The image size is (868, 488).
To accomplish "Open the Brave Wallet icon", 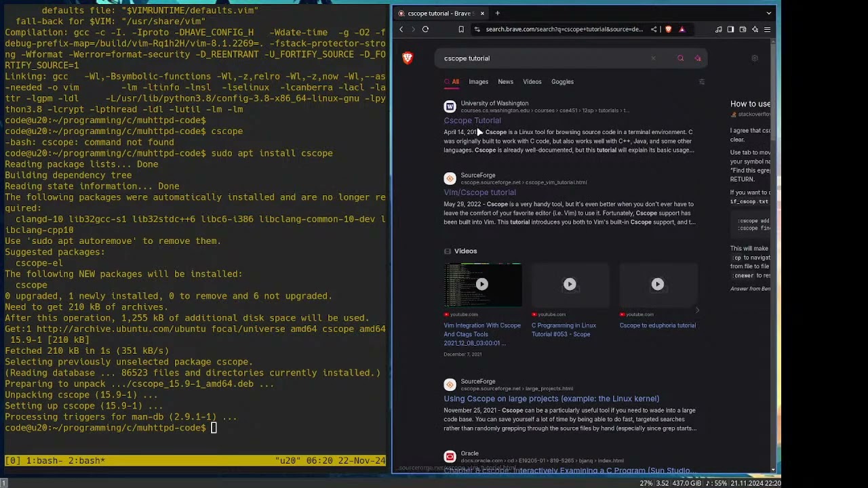I will pos(743,29).
